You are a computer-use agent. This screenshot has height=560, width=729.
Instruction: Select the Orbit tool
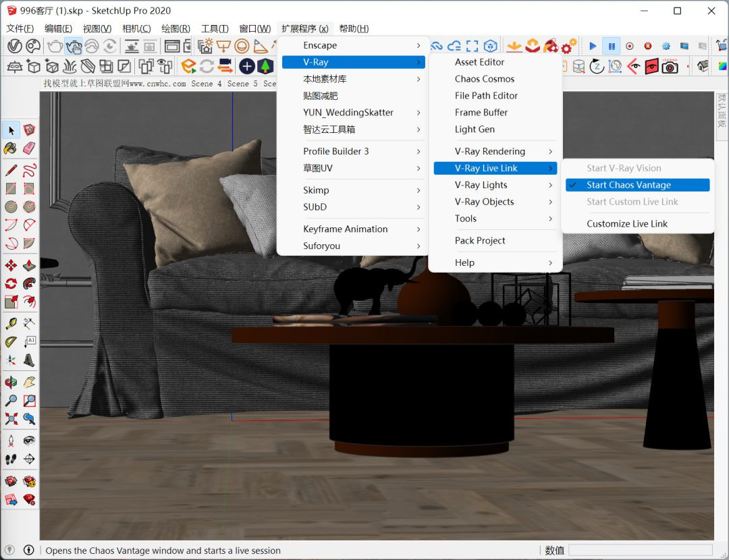(x=11, y=382)
